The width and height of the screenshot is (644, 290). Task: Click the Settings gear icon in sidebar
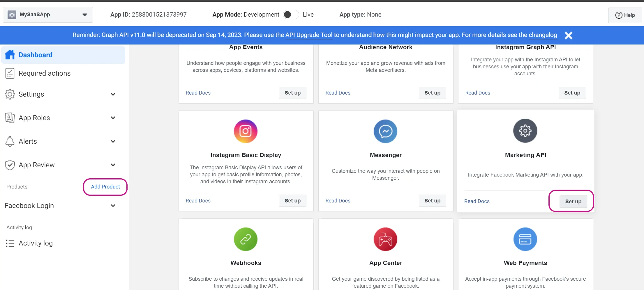pos(10,94)
